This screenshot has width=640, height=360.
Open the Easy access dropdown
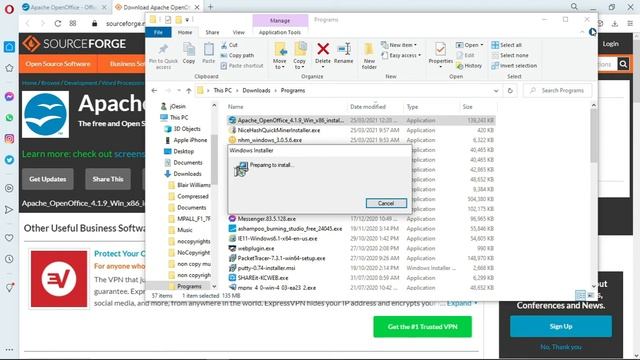(400, 55)
